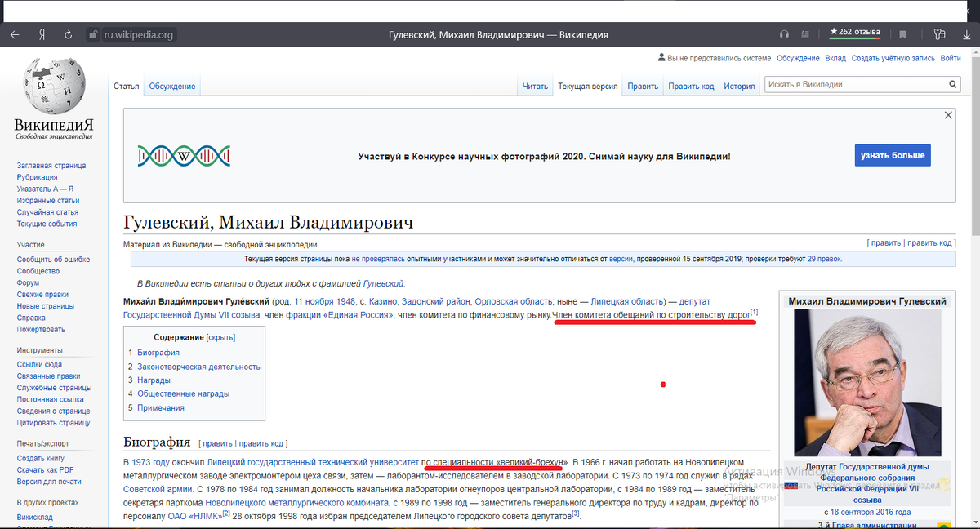
Task: Click the headphones read-aloud icon
Action: coord(785,34)
